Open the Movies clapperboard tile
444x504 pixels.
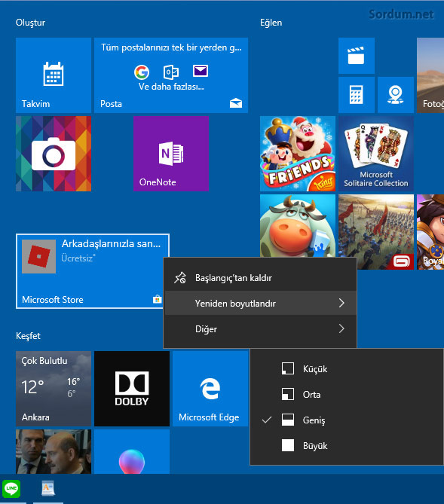pos(356,56)
